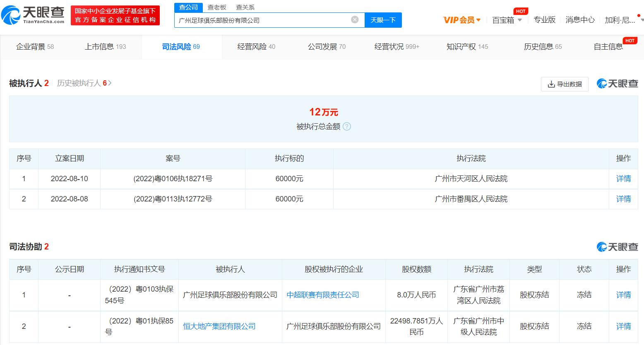The height and width of the screenshot is (345, 644).
Task: Open the 经营风险 tab
Action: pyautogui.click(x=256, y=47)
